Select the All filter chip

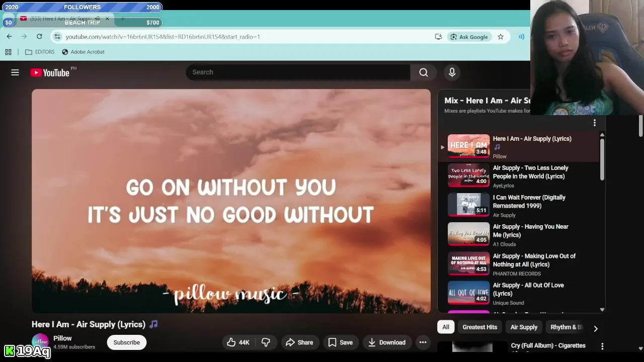[446, 327]
